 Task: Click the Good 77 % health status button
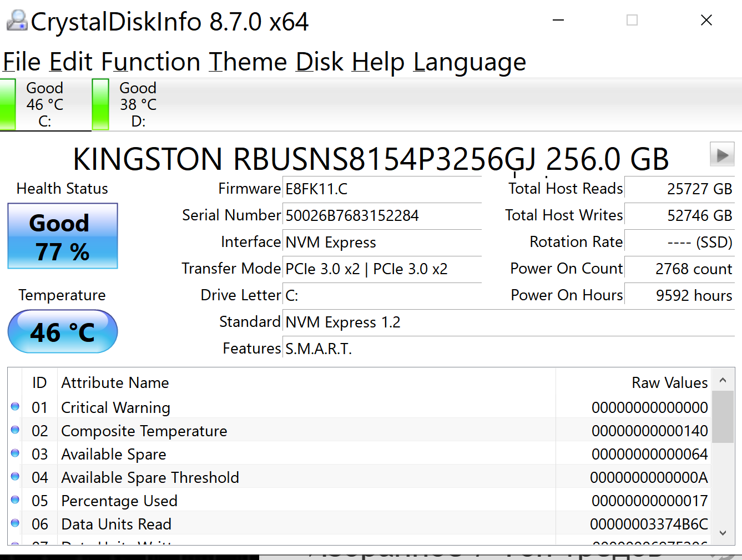click(63, 236)
